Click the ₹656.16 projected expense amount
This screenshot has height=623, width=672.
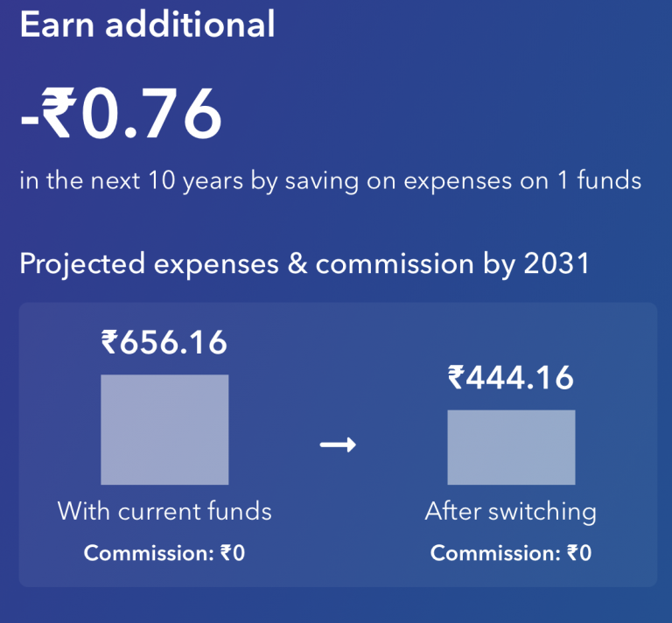point(164,342)
